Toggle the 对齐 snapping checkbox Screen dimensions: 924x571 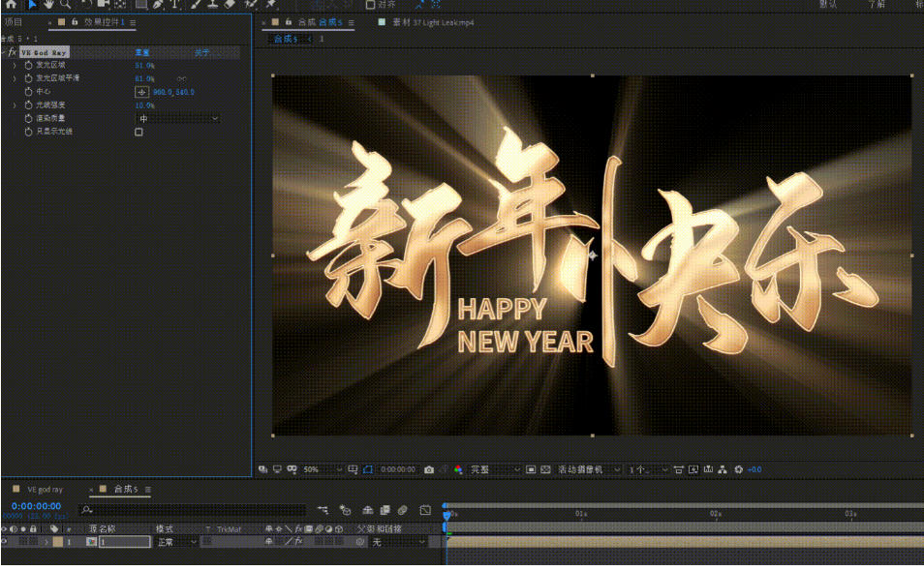point(370,4)
